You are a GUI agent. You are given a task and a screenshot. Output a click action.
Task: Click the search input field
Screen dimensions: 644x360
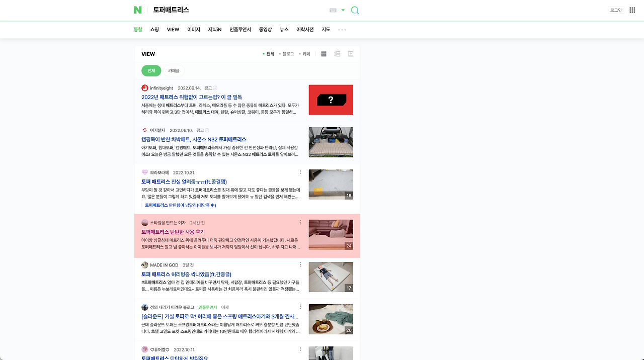[x=226, y=10]
